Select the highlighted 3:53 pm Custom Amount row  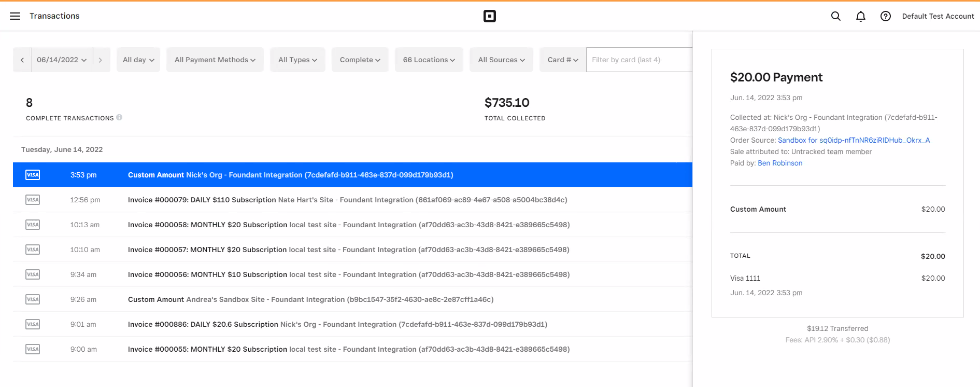pyautogui.click(x=352, y=175)
